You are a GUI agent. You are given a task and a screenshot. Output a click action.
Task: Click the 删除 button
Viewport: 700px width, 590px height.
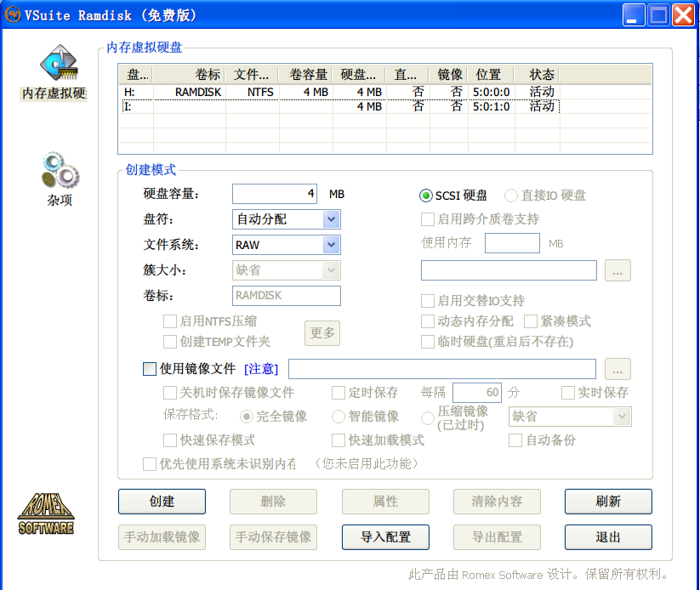click(273, 502)
